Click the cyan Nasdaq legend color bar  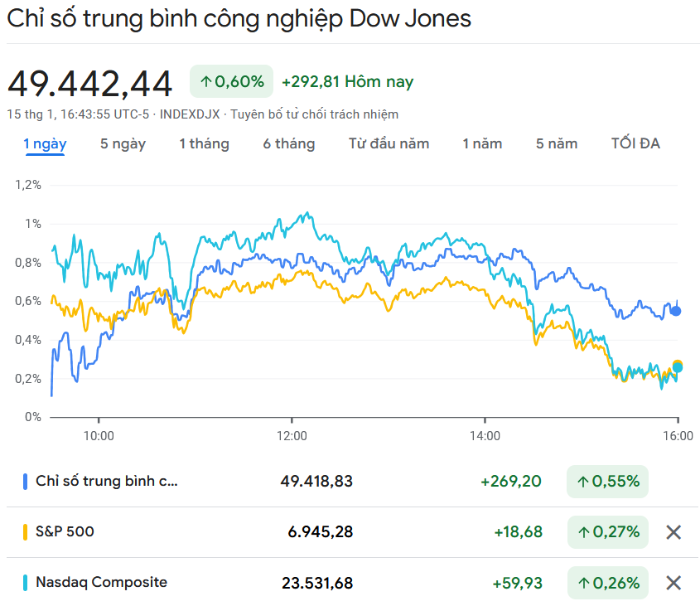pos(26,582)
